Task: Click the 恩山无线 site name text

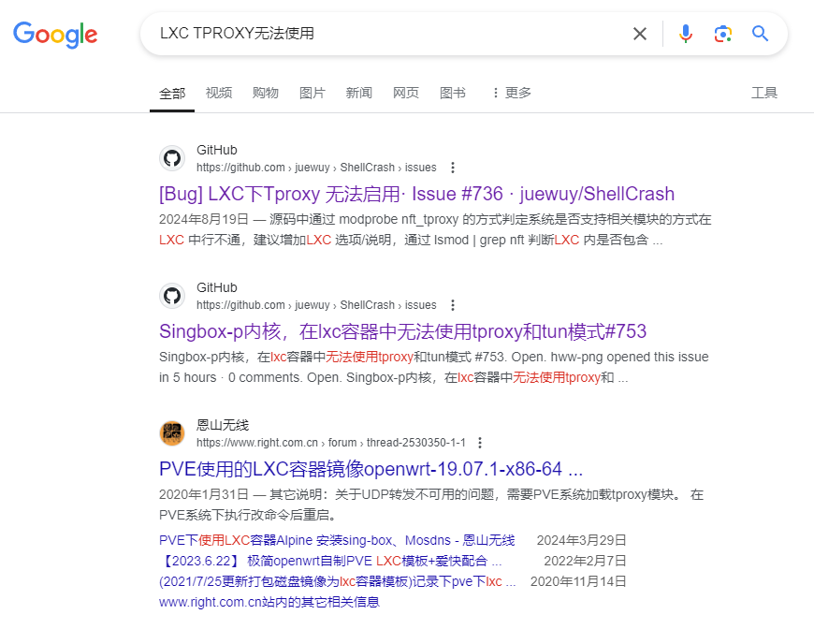Action: click(x=223, y=425)
